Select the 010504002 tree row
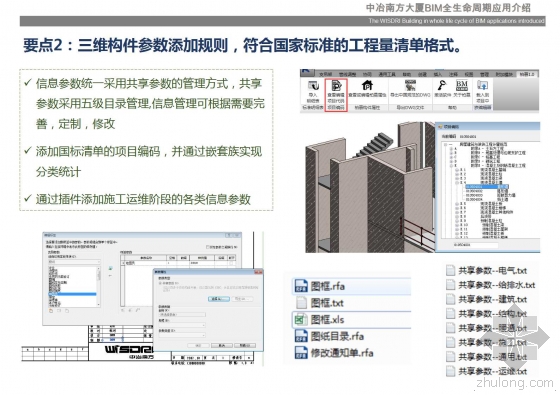This screenshot has height=395, width=560. click(x=487, y=191)
